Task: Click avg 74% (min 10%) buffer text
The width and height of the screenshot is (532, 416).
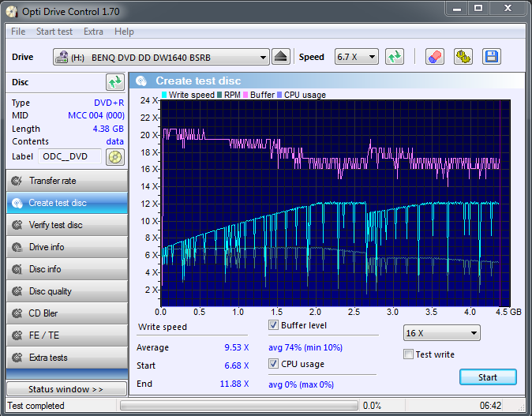Action: (305, 347)
